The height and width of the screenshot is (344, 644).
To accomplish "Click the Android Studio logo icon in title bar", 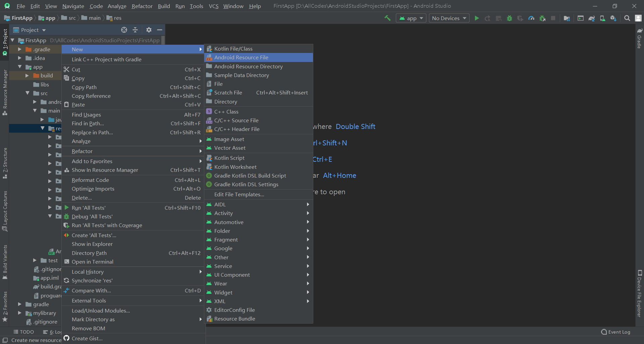I will coord(7,6).
